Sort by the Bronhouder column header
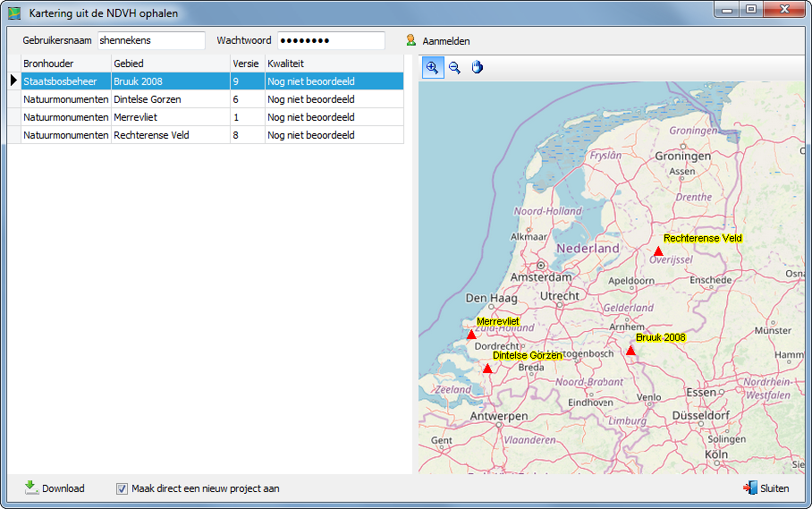Screen dimensions: 812x509 click(x=64, y=64)
